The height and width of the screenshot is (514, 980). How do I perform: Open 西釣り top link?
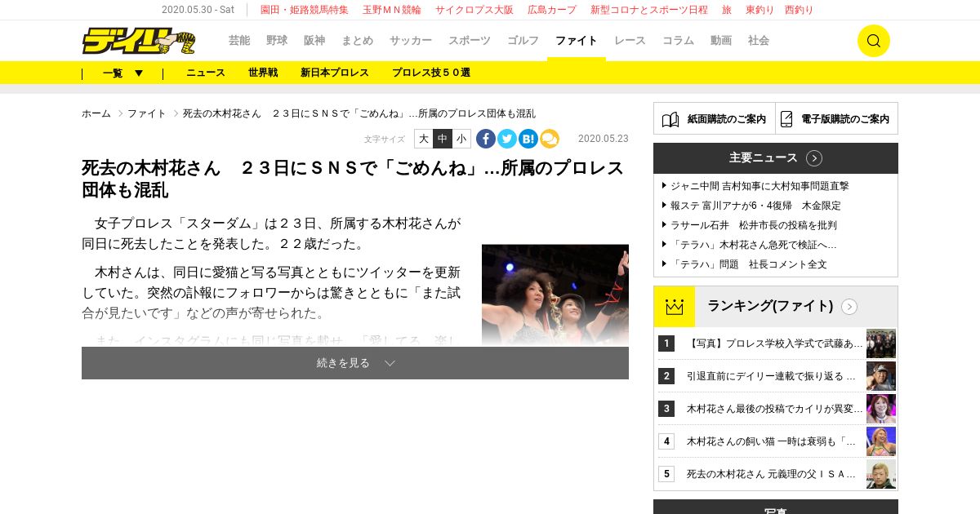[x=799, y=10]
